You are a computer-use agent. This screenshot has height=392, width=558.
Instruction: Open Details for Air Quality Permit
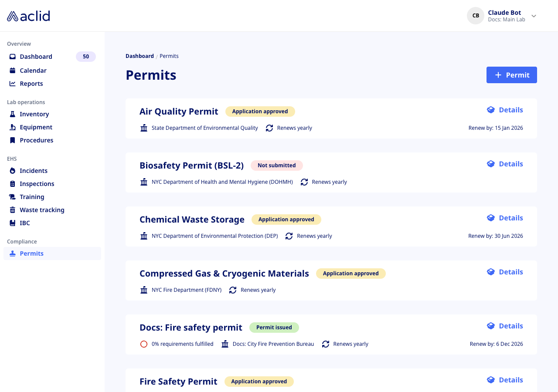[x=505, y=110]
